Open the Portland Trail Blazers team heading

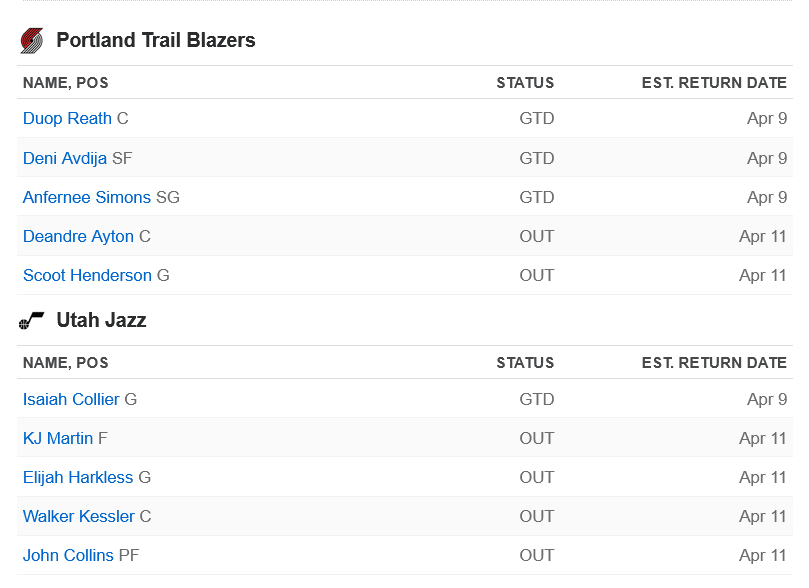coord(156,40)
